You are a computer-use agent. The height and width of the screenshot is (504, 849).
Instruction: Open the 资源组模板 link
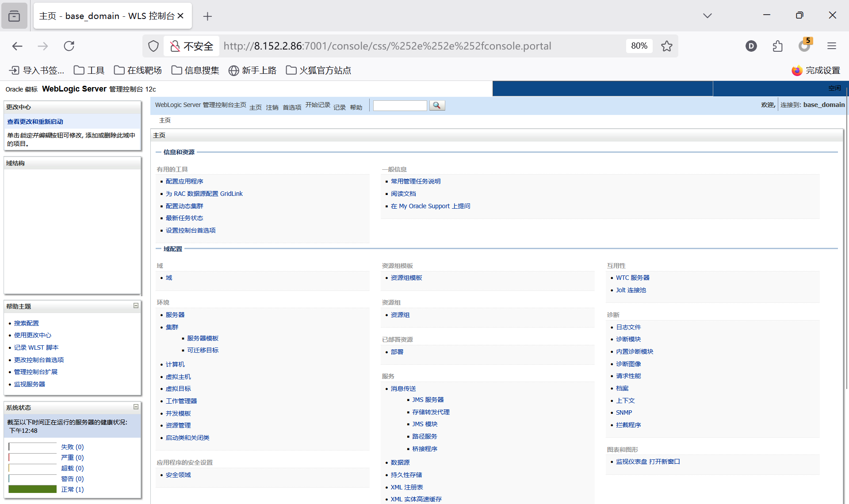click(x=406, y=278)
